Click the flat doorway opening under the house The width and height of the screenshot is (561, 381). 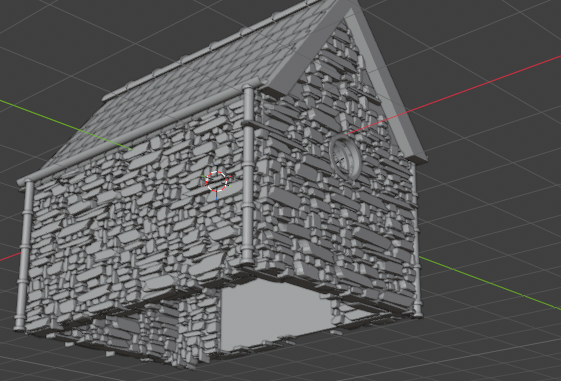(x=276, y=314)
